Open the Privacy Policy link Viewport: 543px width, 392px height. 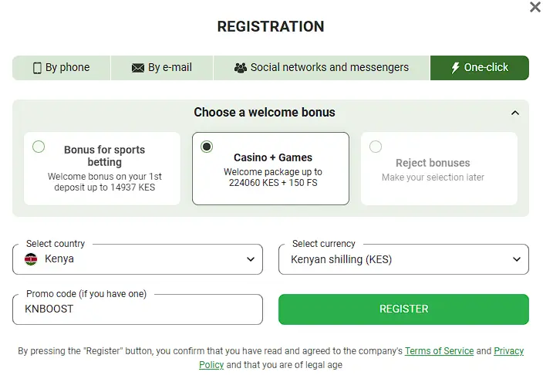click(508, 351)
